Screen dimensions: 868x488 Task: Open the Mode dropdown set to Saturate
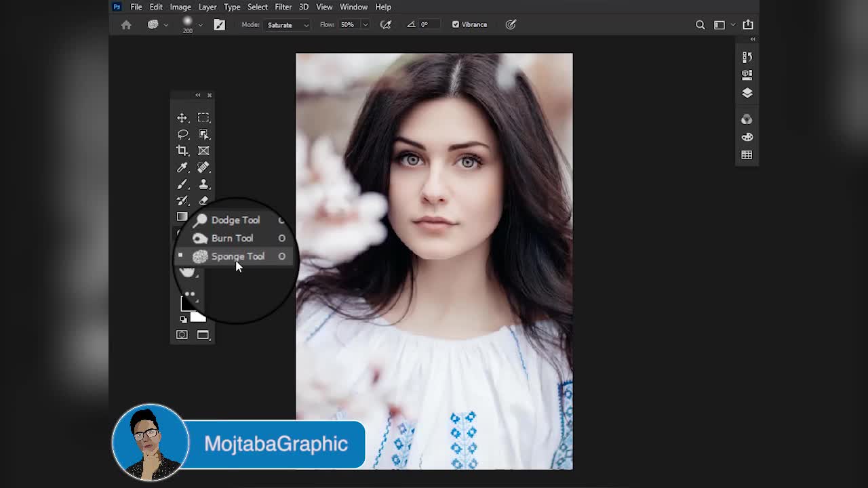point(288,25)
